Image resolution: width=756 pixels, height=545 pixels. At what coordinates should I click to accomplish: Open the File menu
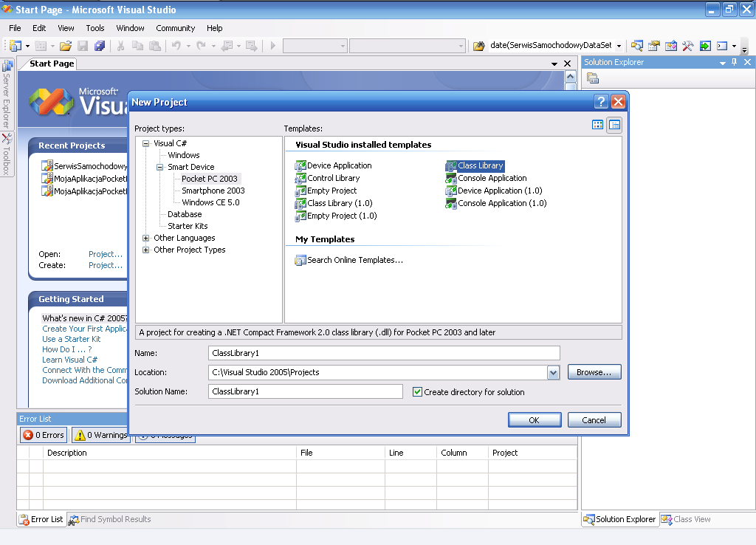point(15,28)
